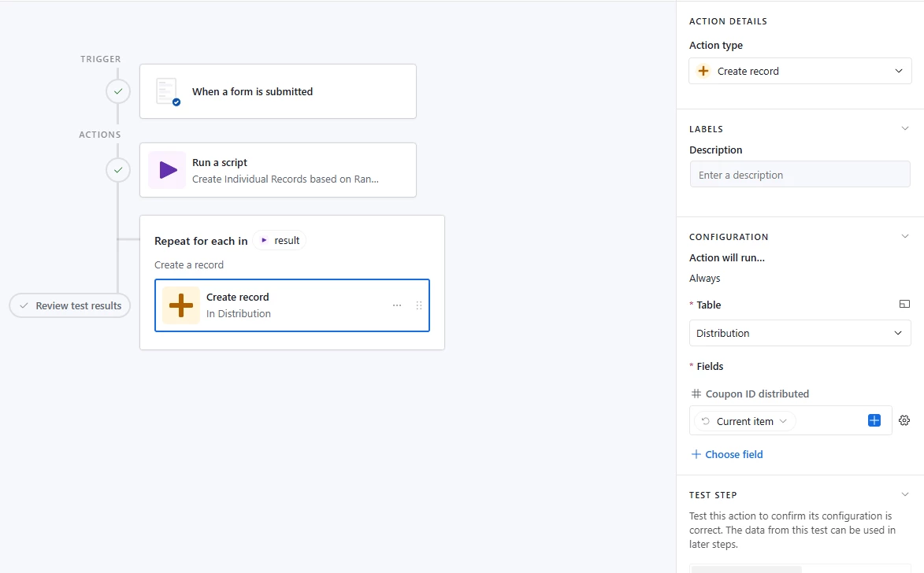The image size is (924, 573).
Task: Collapse the Test step section
Action: click(905, 494)
